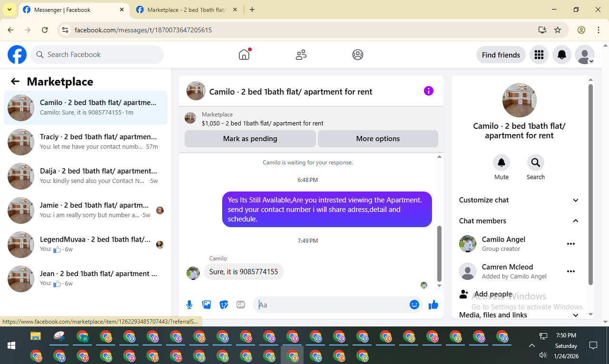Attach a photo with the image icon
The image size is (609, 364).
click(206, 305)
